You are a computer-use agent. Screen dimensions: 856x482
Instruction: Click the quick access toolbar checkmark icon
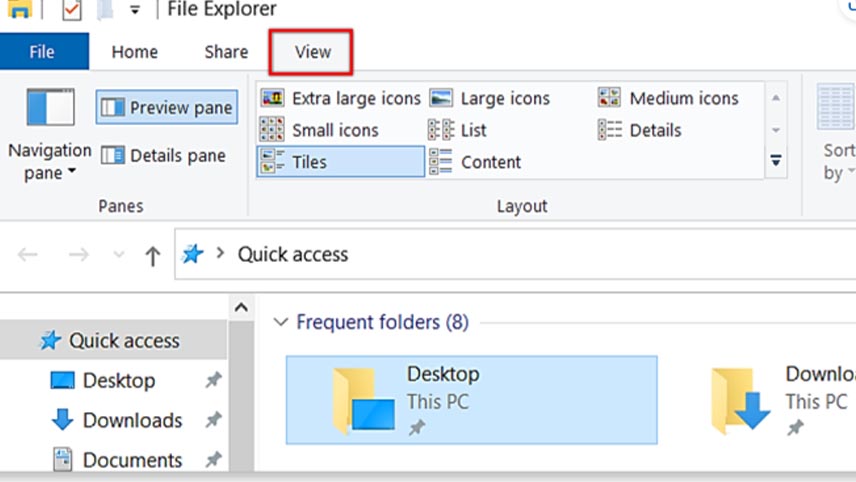coord(71,10)
